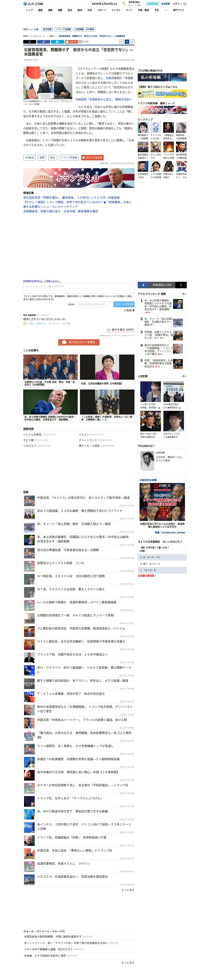Share article on X (black button)
The image size is (210, 980).
pos(30,42)
